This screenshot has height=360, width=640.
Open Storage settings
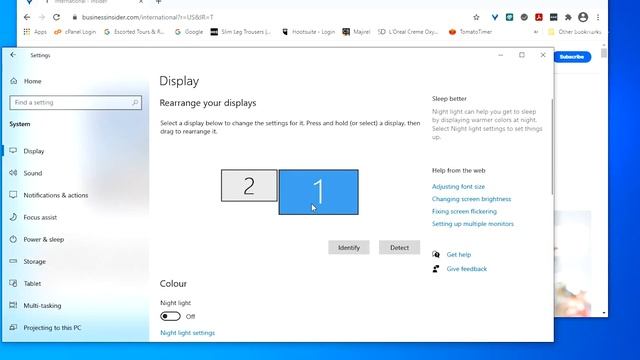[34, 261]
